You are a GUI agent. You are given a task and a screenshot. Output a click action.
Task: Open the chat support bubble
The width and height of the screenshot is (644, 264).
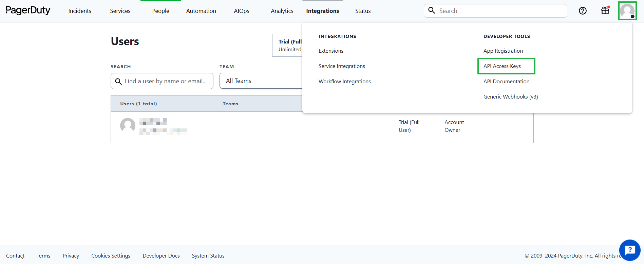[x=630, y=250]
